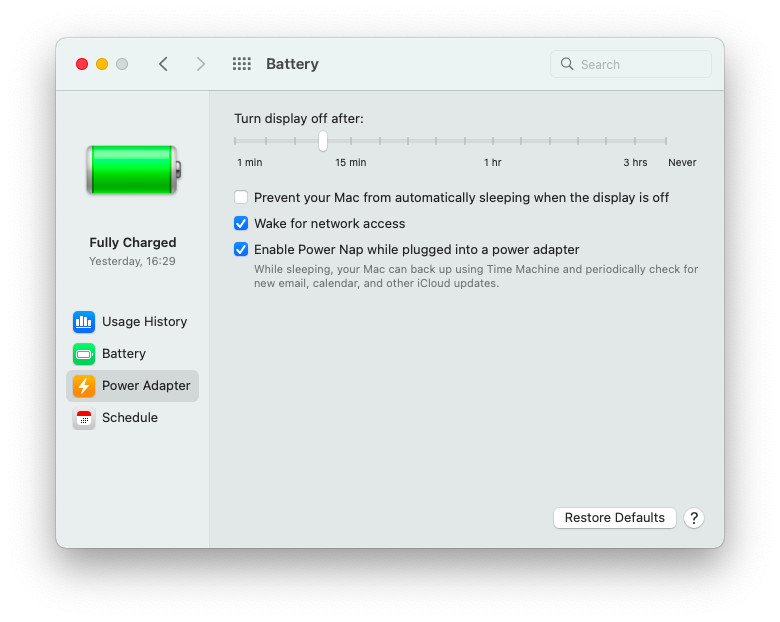Click the magnifying glass search icon
Image resolution: width=780 pixels, height=622 pixels.
pos(567,64)
